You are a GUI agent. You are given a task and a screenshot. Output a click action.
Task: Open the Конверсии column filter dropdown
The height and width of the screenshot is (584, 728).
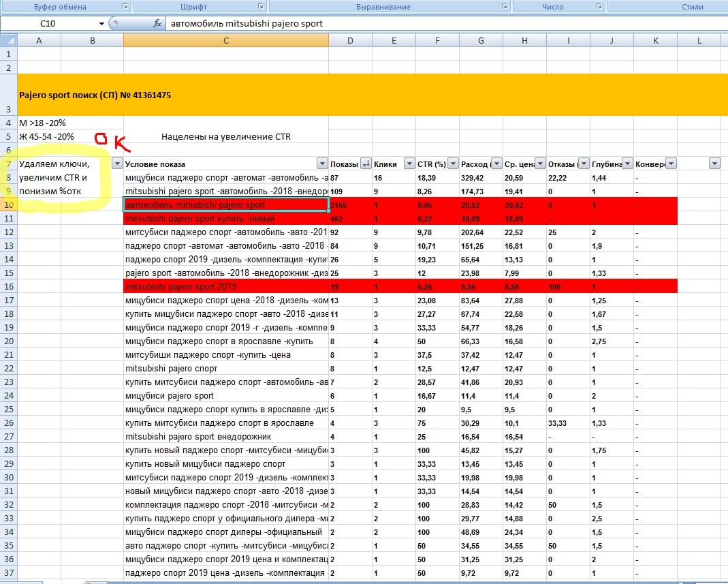[671, 164]
